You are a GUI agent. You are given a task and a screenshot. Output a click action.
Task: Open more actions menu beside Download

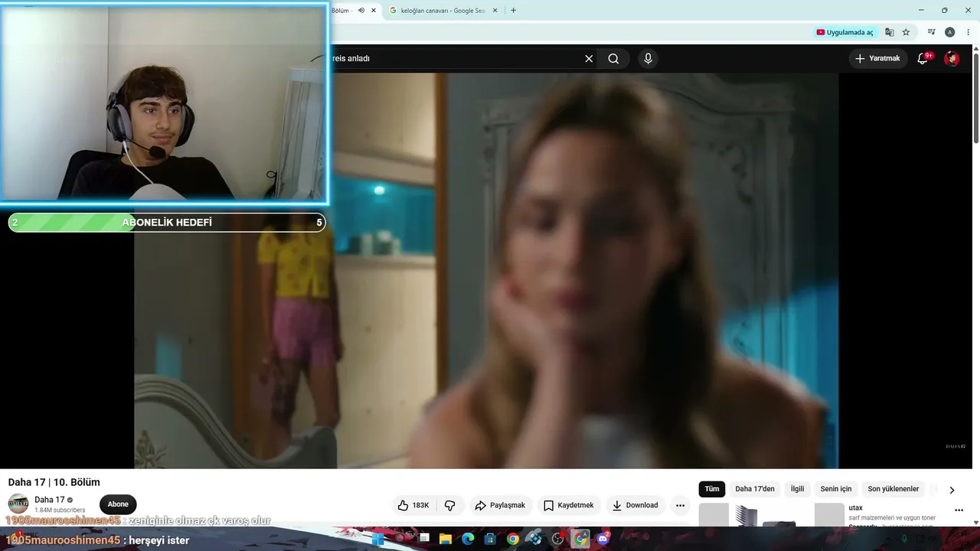coord(680,505)
